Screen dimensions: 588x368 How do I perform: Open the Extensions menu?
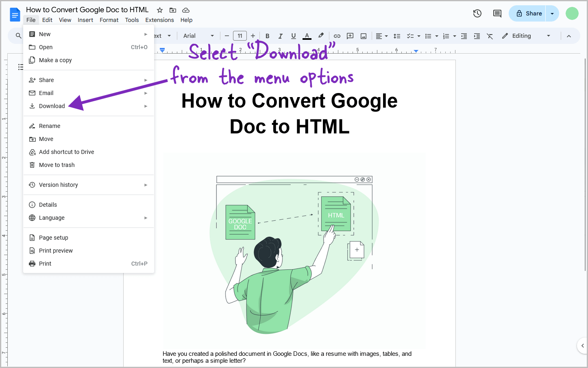[x=159, y=20]
